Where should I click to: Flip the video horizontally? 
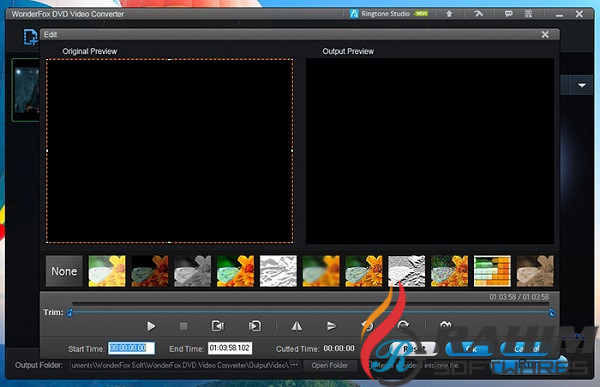click(297, 326)
